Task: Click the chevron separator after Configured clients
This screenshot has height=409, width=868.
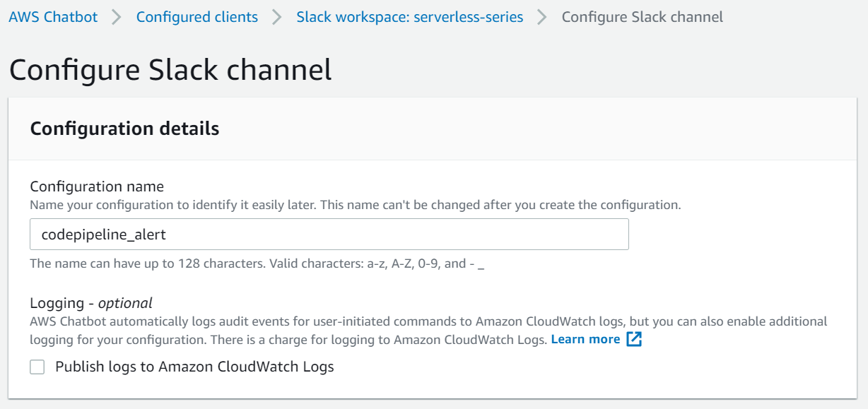Action: point(277,17)
